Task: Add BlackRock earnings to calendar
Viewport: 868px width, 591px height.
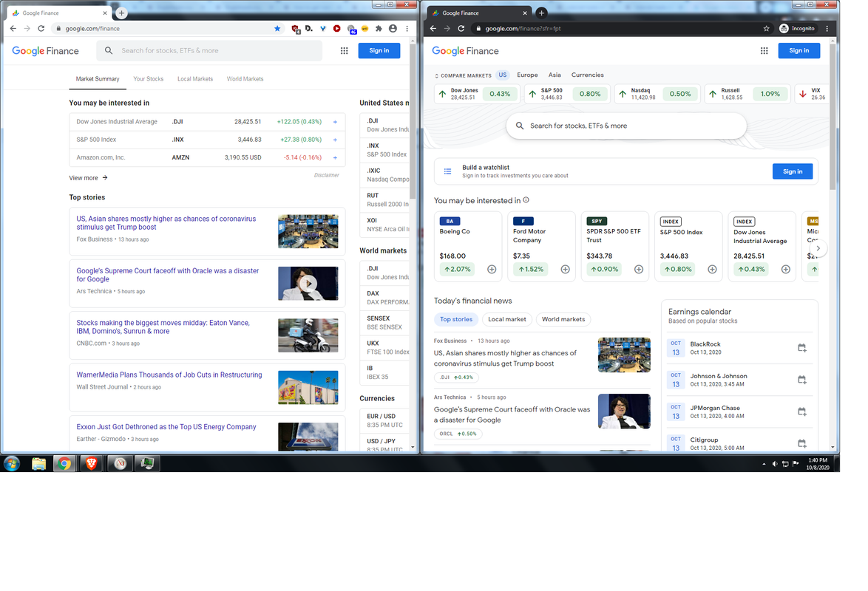Action: [801, 348]
